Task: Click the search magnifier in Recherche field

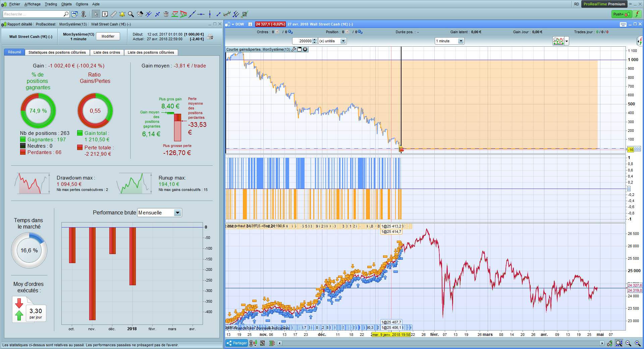Action: (66, 14)
